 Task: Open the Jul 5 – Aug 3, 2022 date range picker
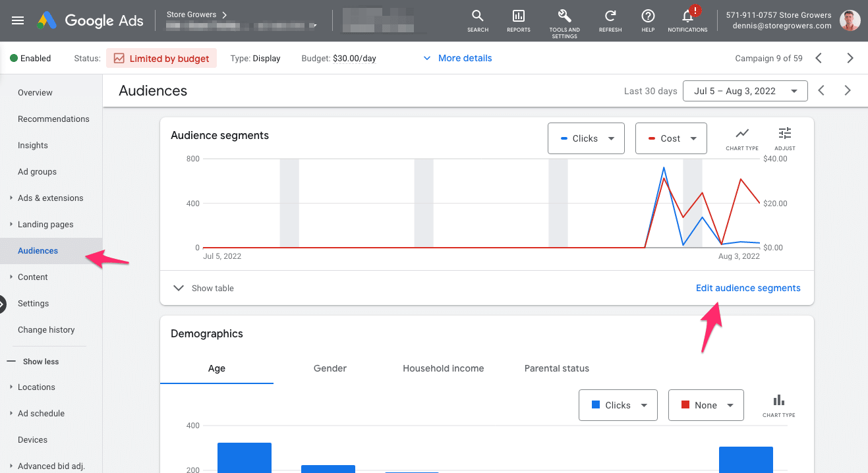745,91
